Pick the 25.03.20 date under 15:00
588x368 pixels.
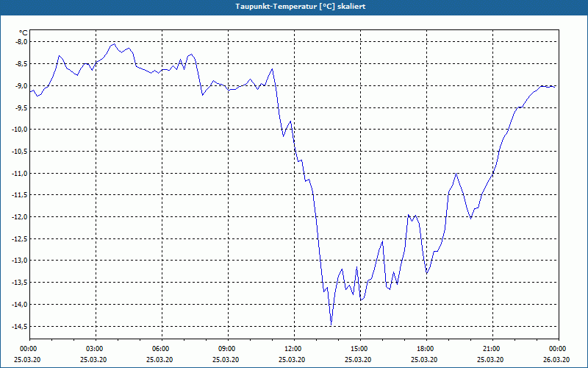pyautogui.click(x=358, y=359)
